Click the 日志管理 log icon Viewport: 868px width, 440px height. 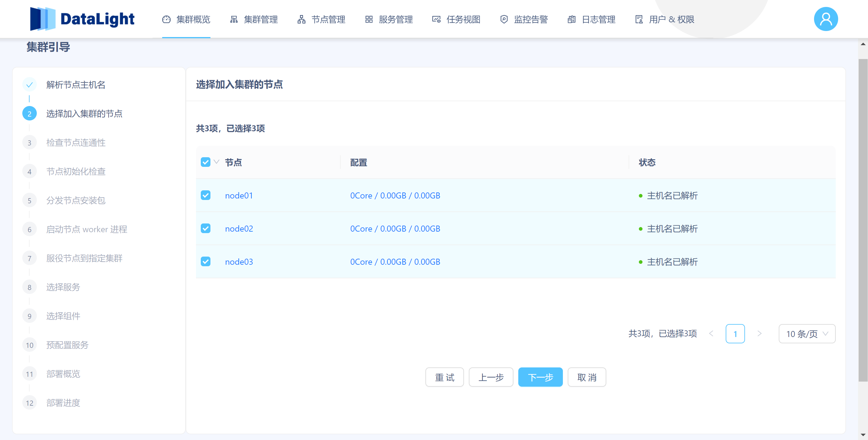571,20
